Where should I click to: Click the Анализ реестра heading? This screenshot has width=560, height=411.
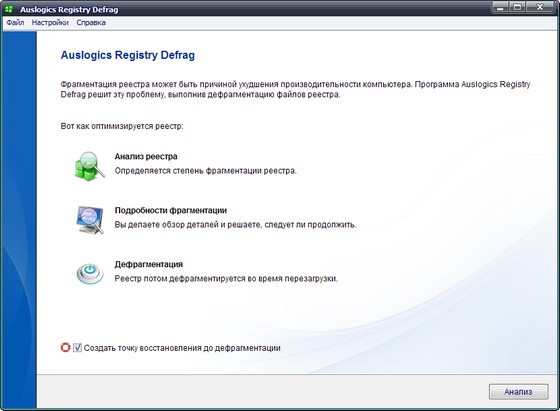pos(146,156)
